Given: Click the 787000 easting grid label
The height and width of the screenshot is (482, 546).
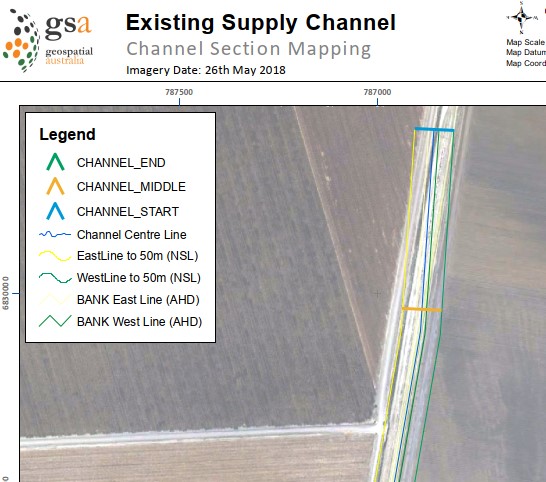Looking at the screenshot, I should coord(377,92).
